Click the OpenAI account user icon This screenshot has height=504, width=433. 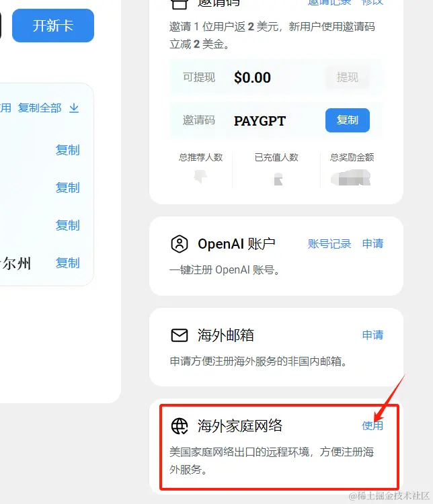180,244
